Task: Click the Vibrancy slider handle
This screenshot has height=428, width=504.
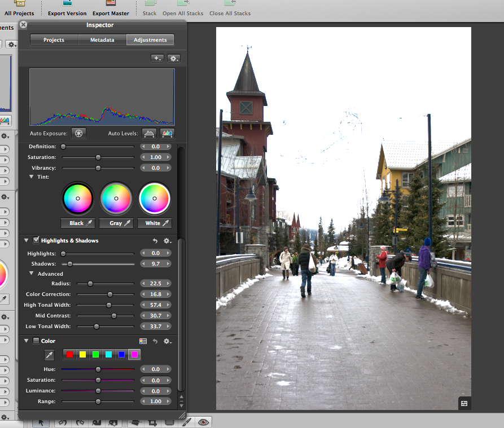Action: point(98,168)
